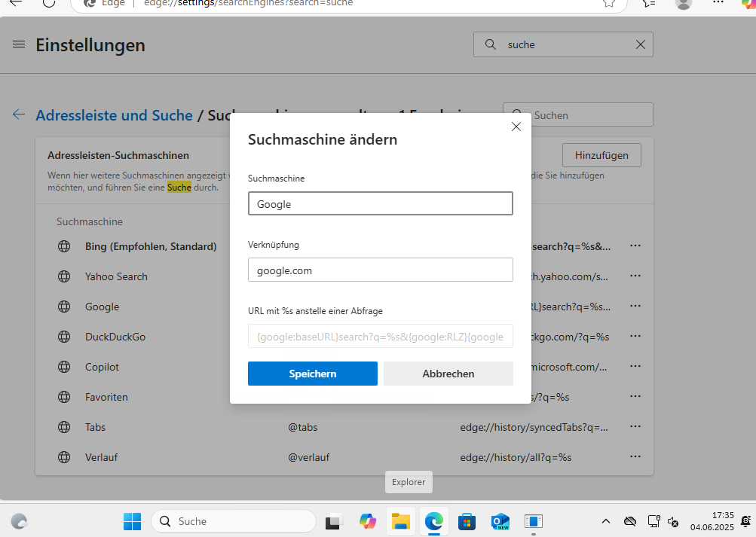Open more options for Favoriten row
This screenshot has height=537, width=756.
point(635,396)
